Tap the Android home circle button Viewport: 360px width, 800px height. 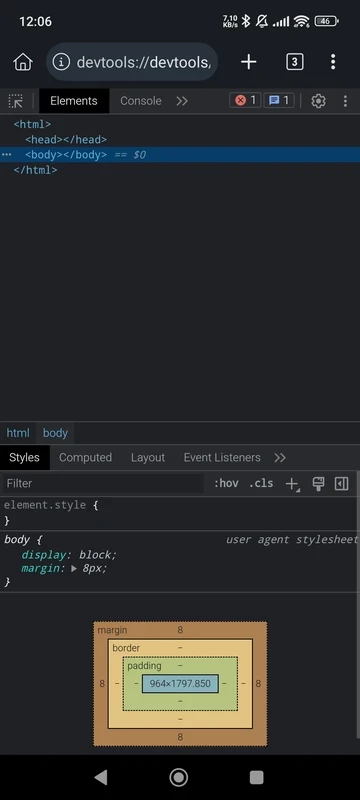click(x=179, y=777)
